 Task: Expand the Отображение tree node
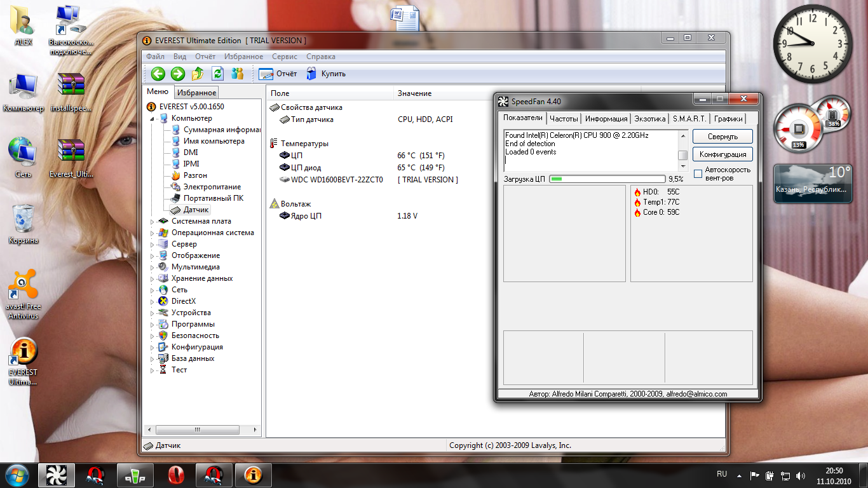coord(153,255)
